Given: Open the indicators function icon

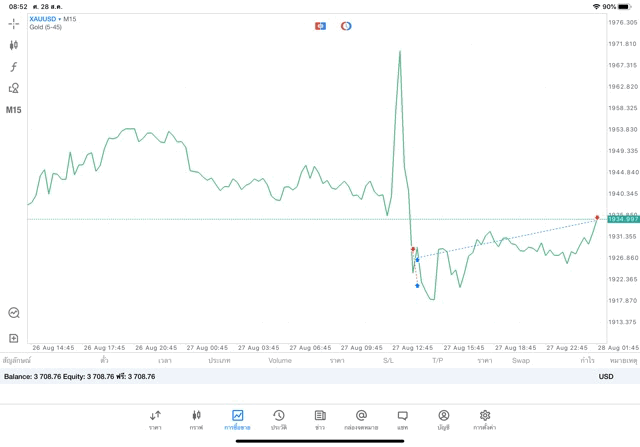Looking at the screenshot, I should click(14, 66).
